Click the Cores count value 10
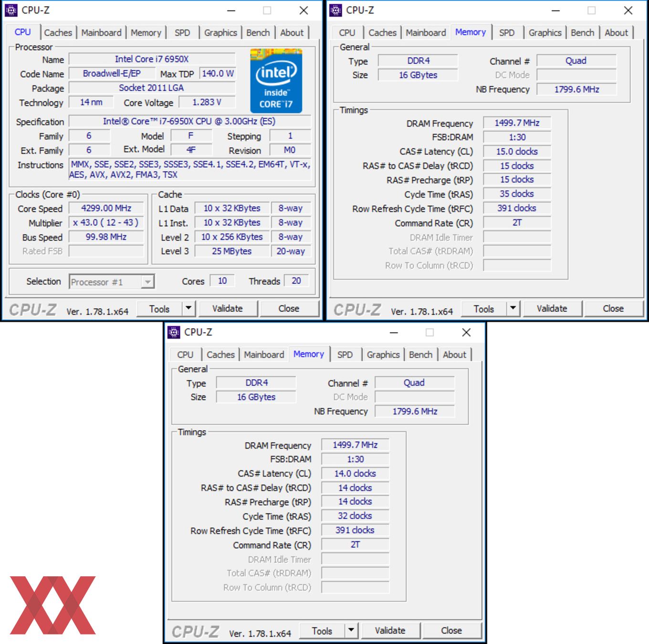This screenshot has height=644, width=649. pyautogui.click(x=223, y=280)
